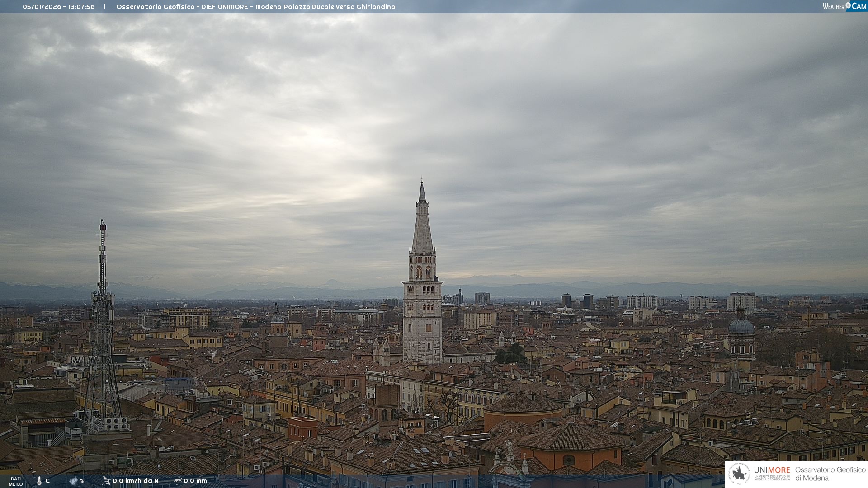Click the Osservatorio Geofisico webcam title text
The width and height of the screenshot is (868, 488).
click(255, 7)
